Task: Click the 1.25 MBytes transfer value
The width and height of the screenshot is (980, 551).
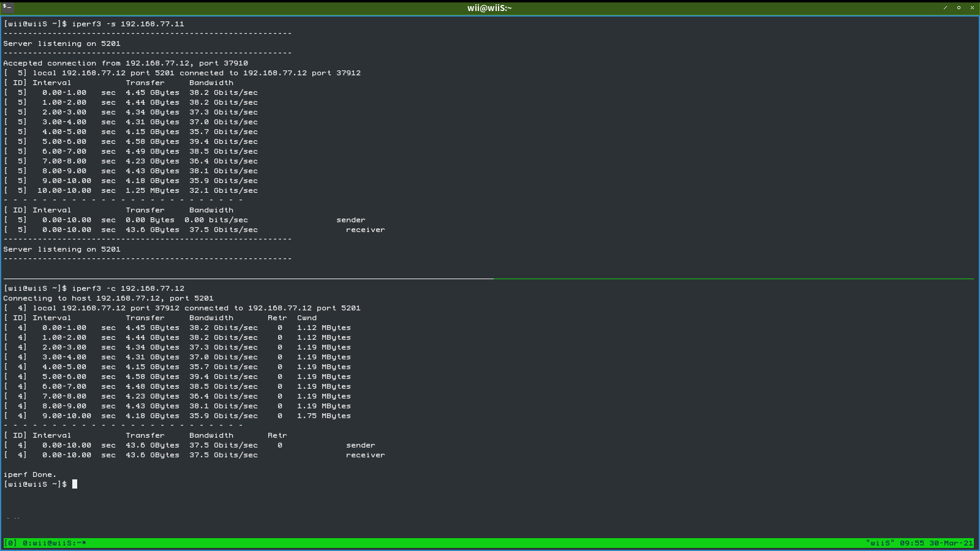Action: click(153, 190)
